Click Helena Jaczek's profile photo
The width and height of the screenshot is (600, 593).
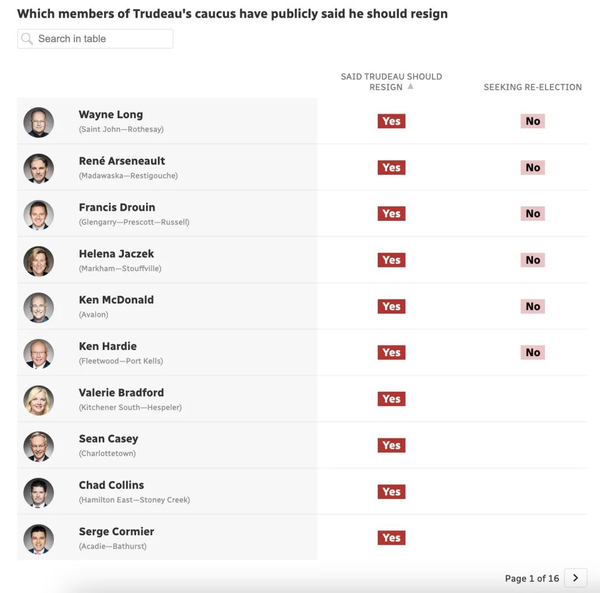click(x=39, y=261)
